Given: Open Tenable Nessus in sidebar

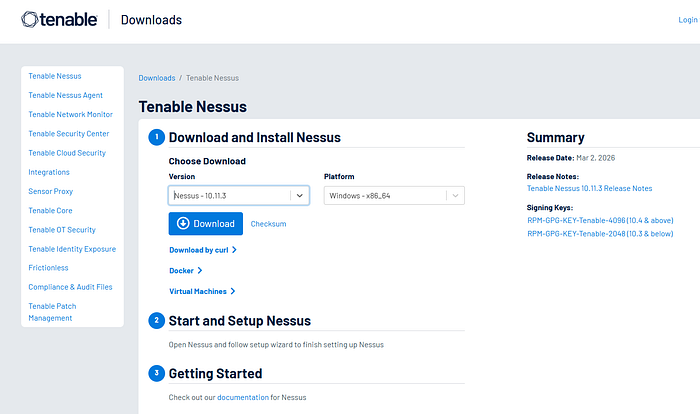Looking at the screenshot, I should pos(55,76).
